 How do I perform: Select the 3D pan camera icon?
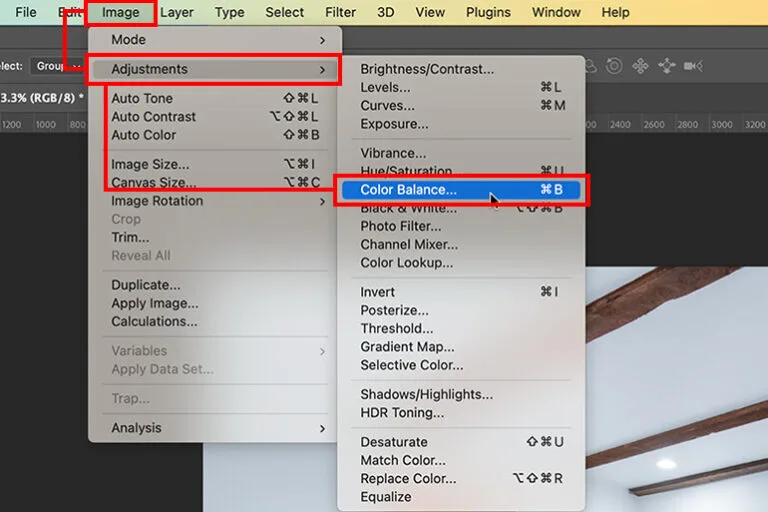640,66
